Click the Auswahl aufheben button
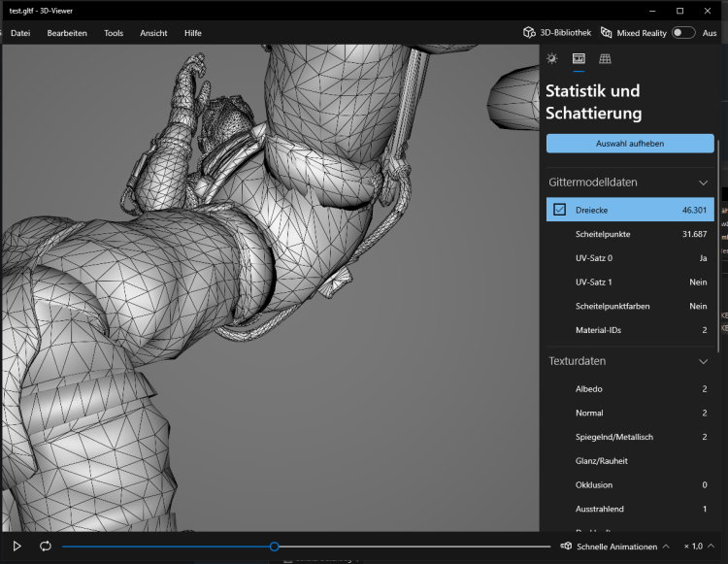 coord(630,144)
